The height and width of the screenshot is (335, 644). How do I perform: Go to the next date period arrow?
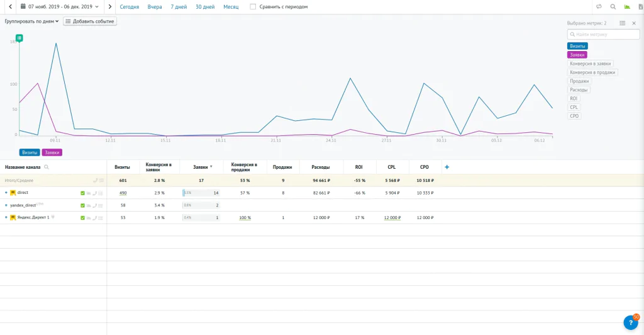[109, 6]
